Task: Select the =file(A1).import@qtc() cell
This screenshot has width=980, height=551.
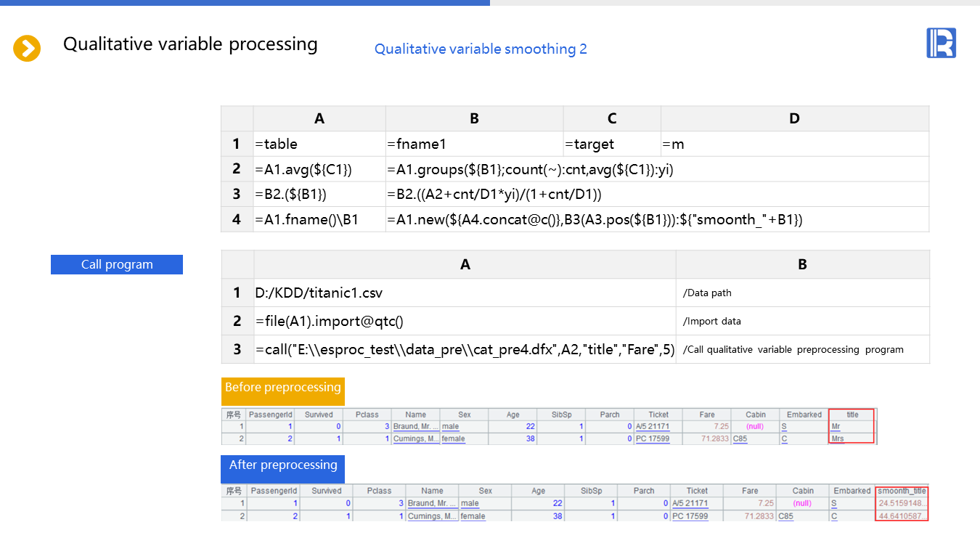Action: point(465,321)
